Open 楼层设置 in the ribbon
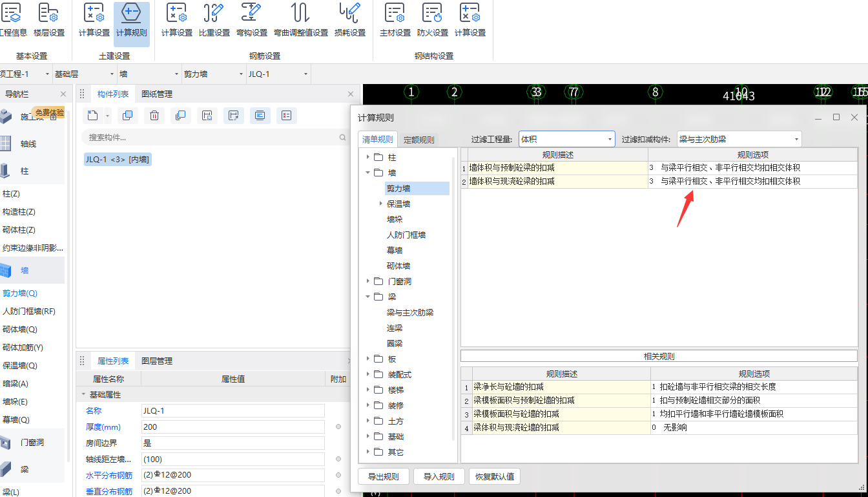This screenshot has width=868, height=497. 49,21
